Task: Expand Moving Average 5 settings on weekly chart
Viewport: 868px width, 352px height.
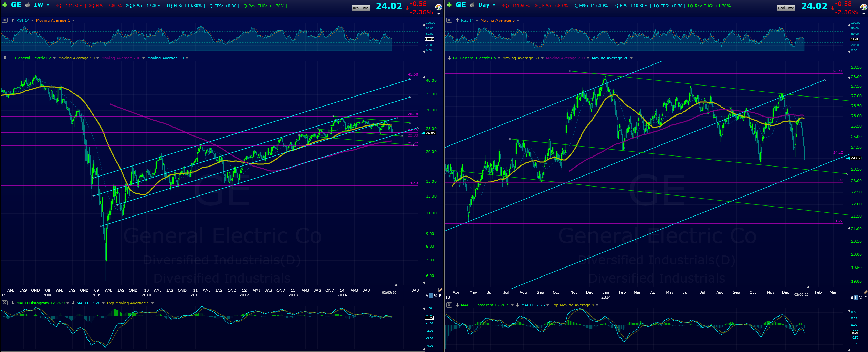Action: tap(73, 20)
